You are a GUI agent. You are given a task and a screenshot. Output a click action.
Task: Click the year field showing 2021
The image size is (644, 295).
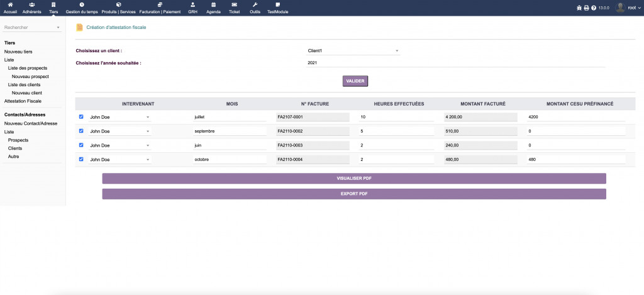click(x=455, y=63)
